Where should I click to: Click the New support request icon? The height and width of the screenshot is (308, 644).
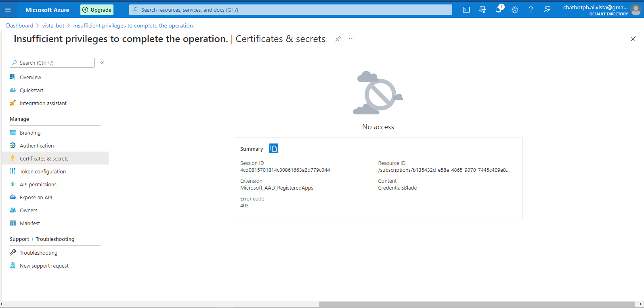point(13,266)
